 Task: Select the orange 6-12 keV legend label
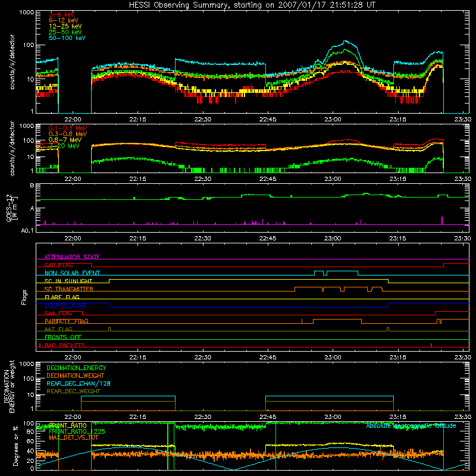(x=64, y=20)
